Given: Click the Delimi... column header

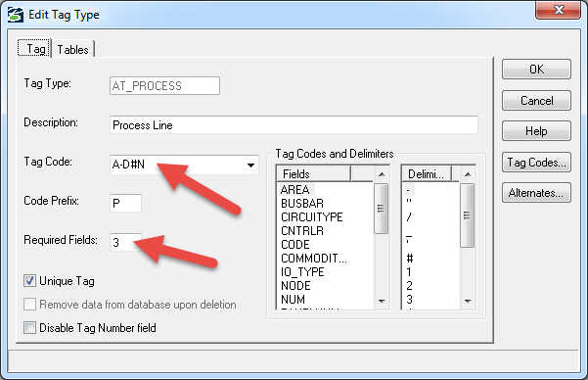Looking at the screenshot, I should [427, 174].
